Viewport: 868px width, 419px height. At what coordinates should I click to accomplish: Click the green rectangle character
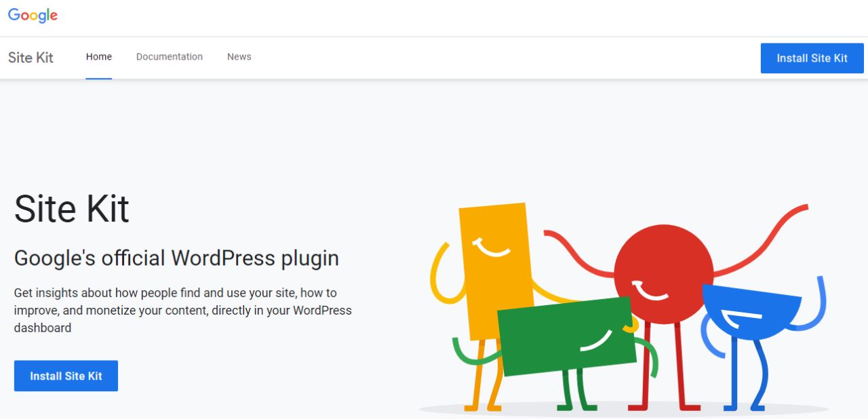[x=567, y=336]
